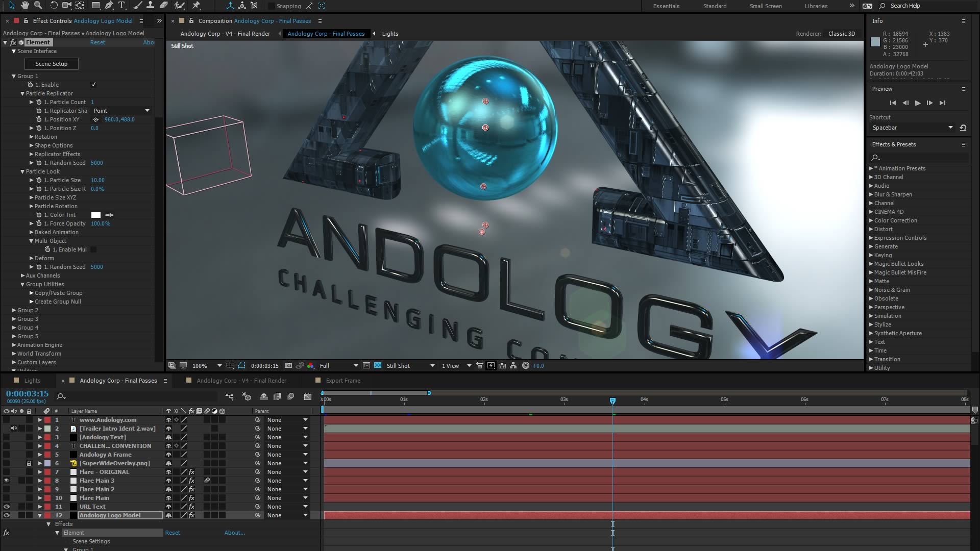Viewport: 980px width, 551px height.
Task: Click the Color Tint white swatch
Action: [96, 215]
